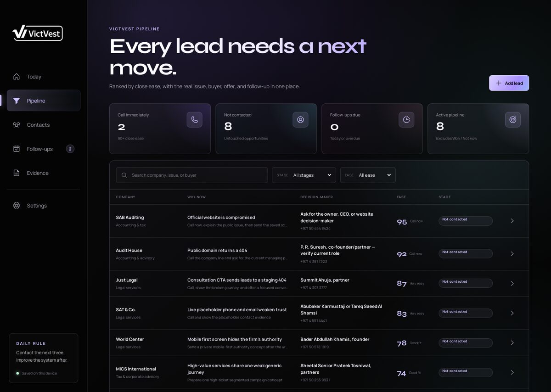Click the Call immediately stat card
The width and height of the screenshot is (551, 392).
point(160,129)
